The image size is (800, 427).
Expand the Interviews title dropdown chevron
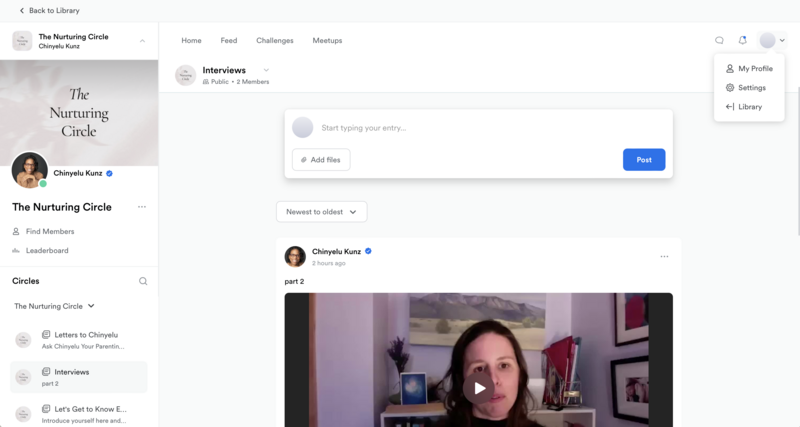266,70
